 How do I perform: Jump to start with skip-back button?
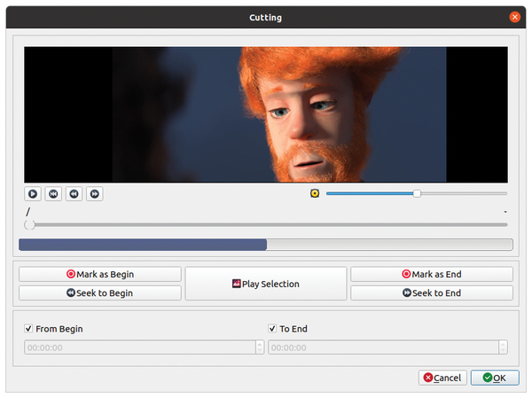click(53, 194)
